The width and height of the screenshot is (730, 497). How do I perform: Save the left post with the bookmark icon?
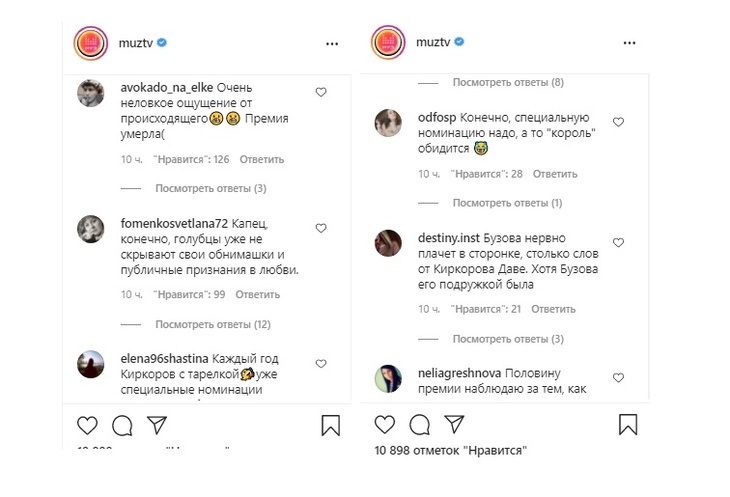[x=331, y=426]
